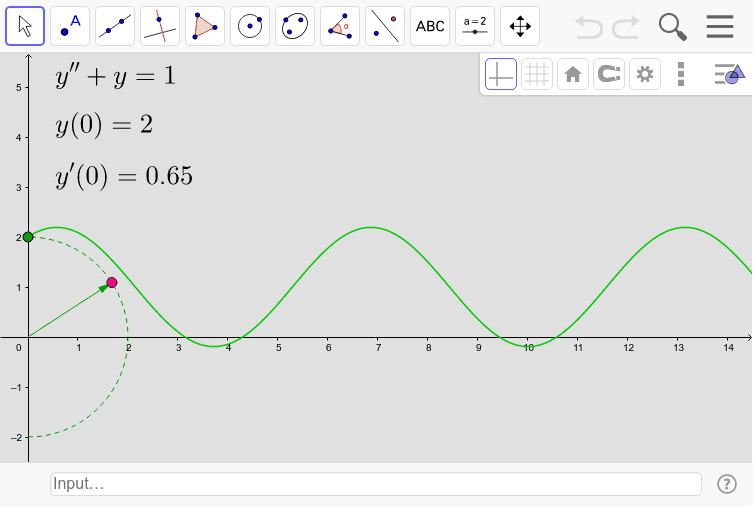Click the Redo arrow

point(626,27)
